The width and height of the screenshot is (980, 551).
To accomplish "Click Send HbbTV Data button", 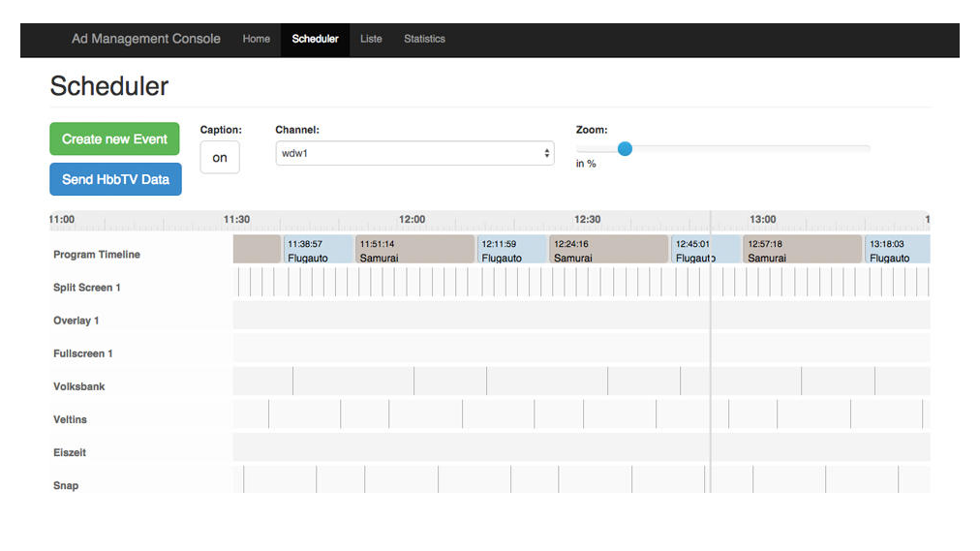I will pos(115,179).
